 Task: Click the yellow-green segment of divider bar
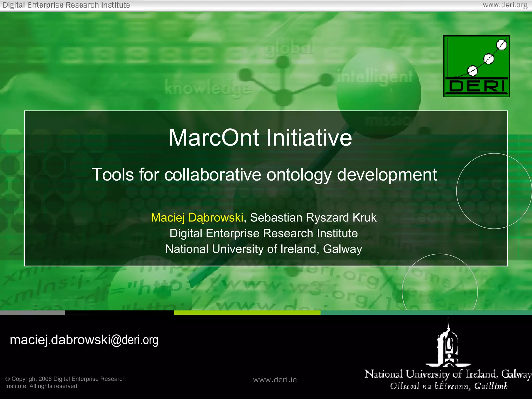tap(247, 312)
